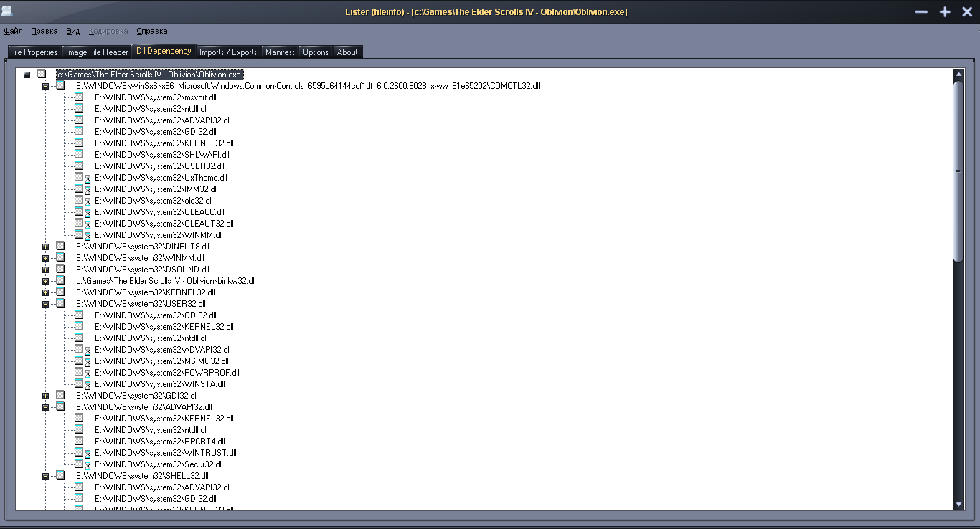Select the Secur32.dll row text
The image size is (980, 529).
(x=159, y=464)
